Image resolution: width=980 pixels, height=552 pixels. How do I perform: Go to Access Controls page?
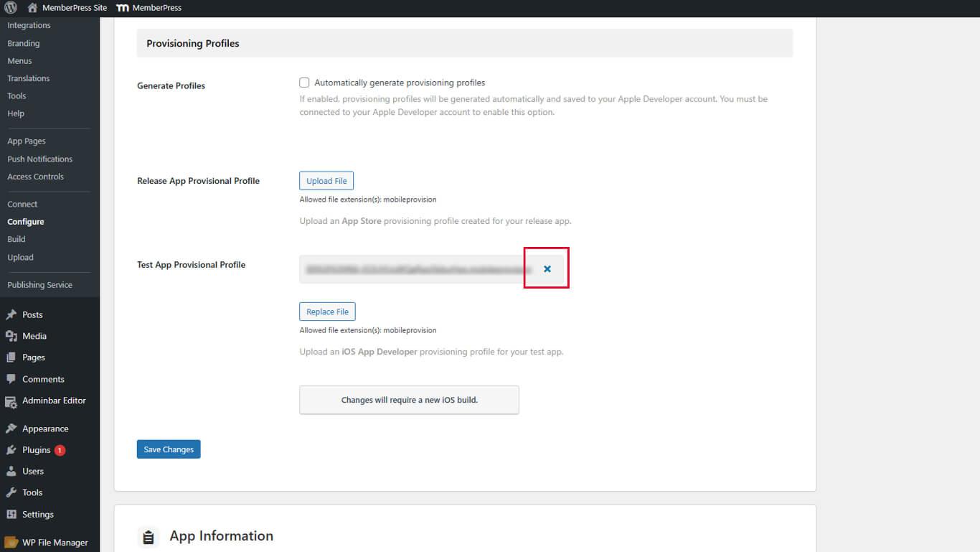click(35, 177)
